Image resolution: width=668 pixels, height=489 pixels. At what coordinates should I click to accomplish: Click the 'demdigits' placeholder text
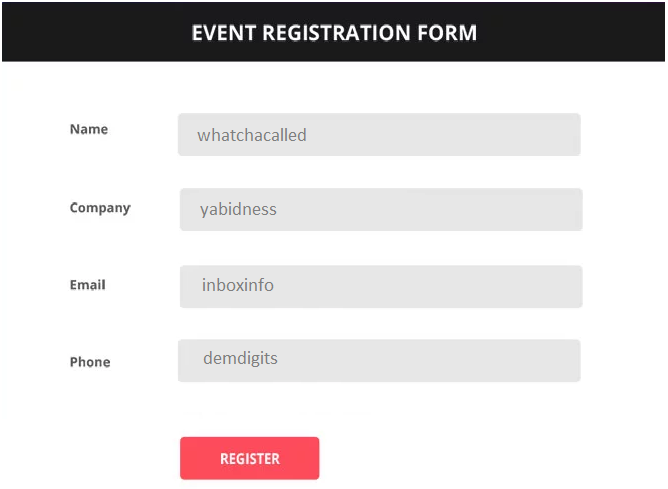click(x=240, y=359)
